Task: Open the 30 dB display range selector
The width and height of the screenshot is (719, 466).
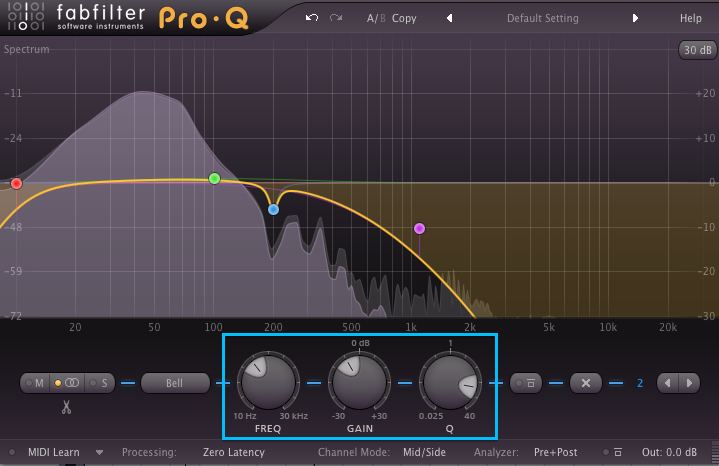Action: [x=697, y=50]
